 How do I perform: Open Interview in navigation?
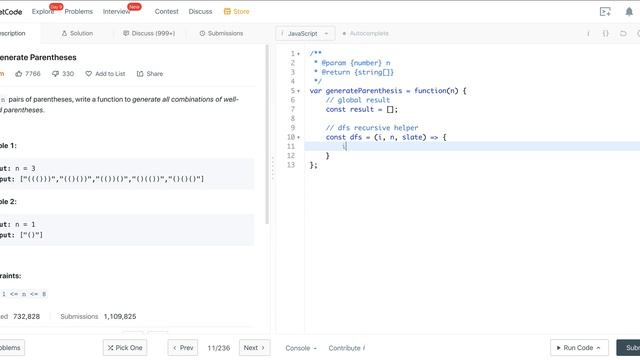pos(116,11)
